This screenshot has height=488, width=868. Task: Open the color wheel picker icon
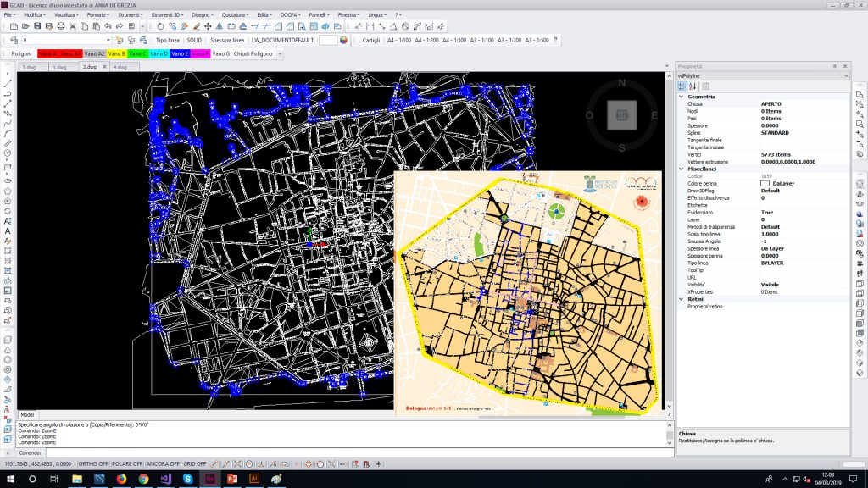343,40
